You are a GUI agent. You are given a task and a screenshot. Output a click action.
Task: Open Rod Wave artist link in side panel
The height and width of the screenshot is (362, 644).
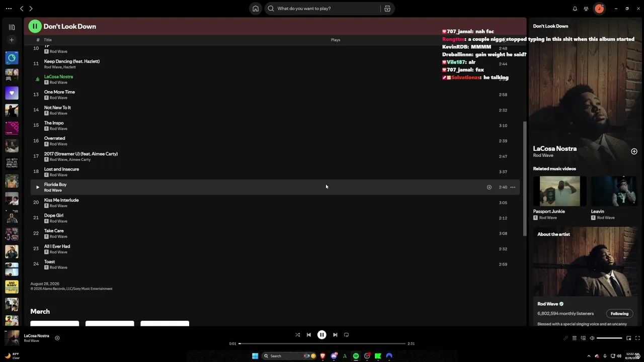click(x=543, y=155)
